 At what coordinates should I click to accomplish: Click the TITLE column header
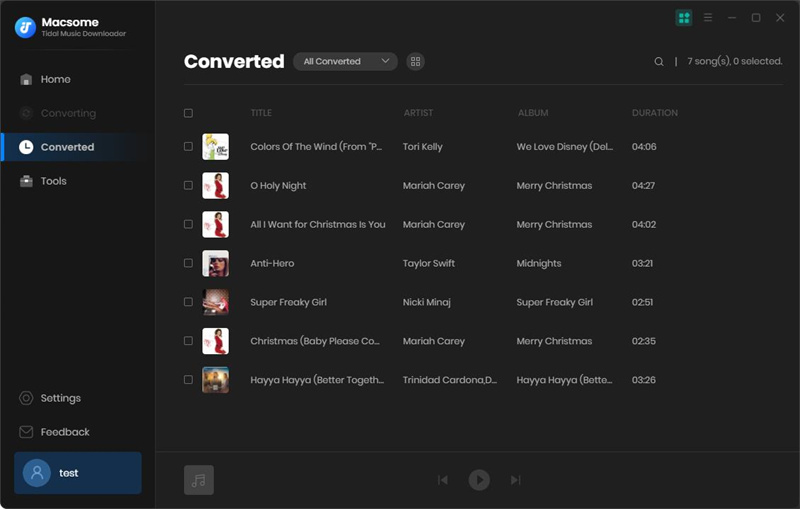point(261,113)
